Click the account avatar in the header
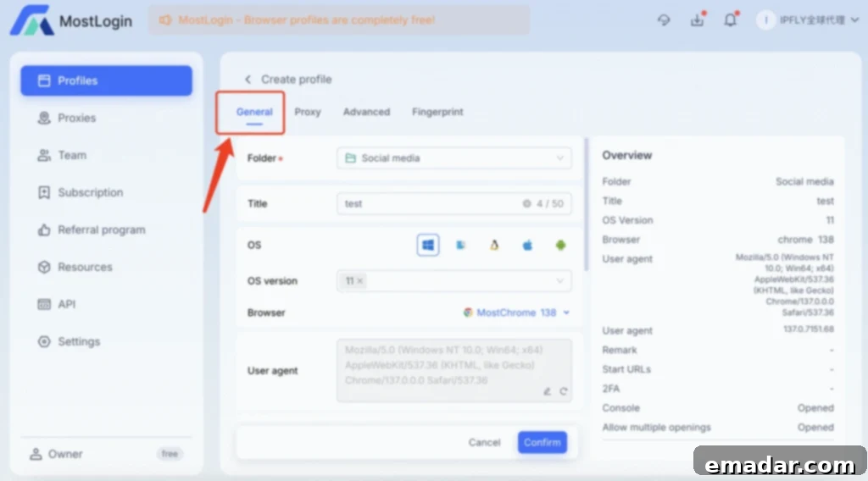The image size is (868, 481). [x=765, y=20]
